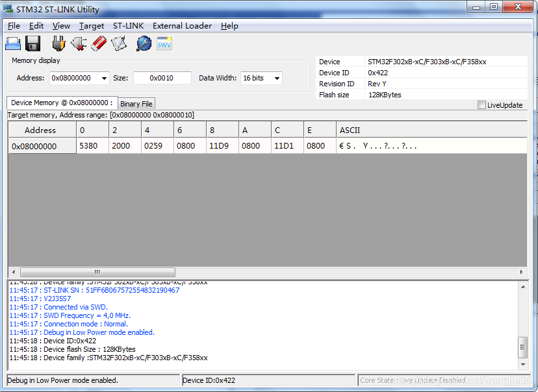This screenshot has width=538, height=392.
Task: Click the Open file toolbar icon
Action: 13,44
